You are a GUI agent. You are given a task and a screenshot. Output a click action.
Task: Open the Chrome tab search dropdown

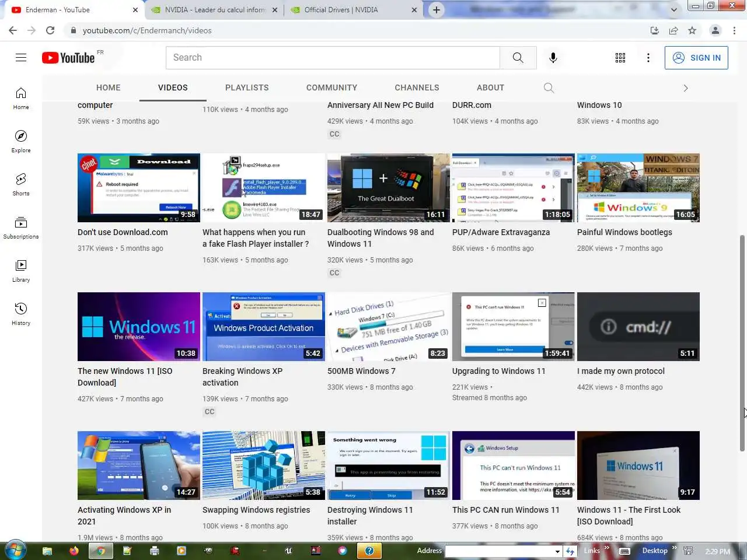(x=674, y=10)
